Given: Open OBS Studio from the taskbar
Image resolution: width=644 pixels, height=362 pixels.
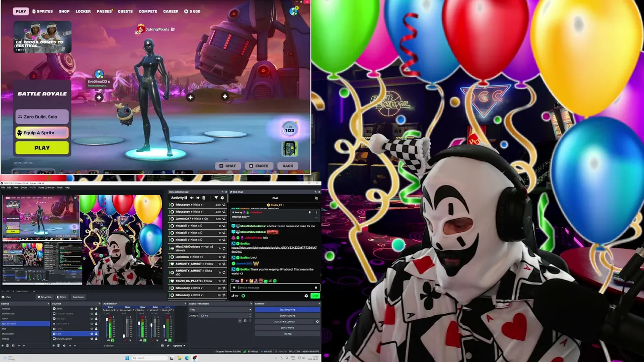Looking at the screenshot, I should [x=195, y=358].
